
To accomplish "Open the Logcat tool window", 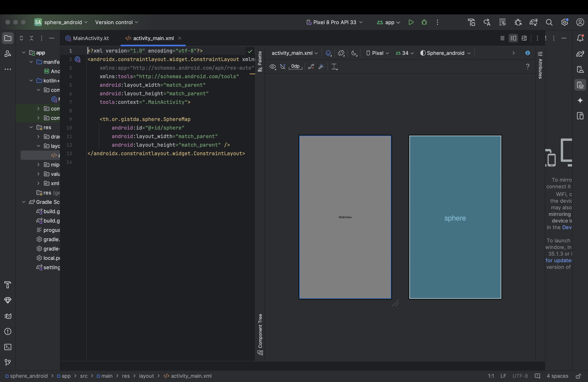I will point(8,316).
